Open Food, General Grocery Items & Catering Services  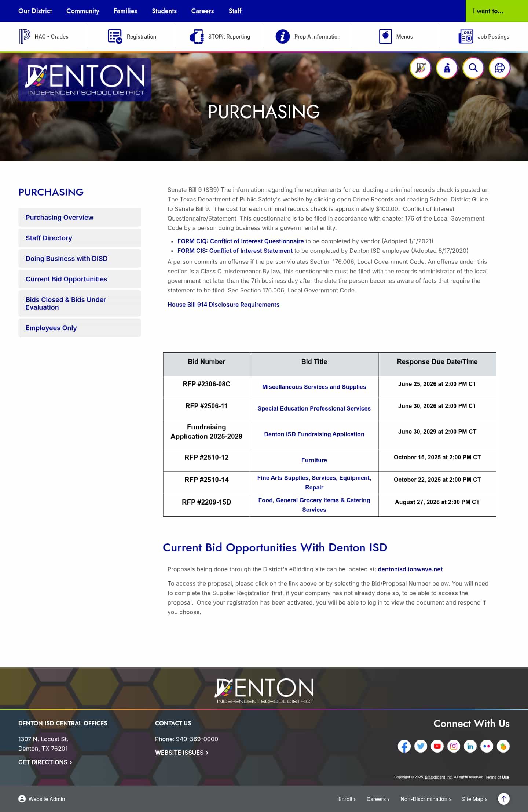[314, 505]
